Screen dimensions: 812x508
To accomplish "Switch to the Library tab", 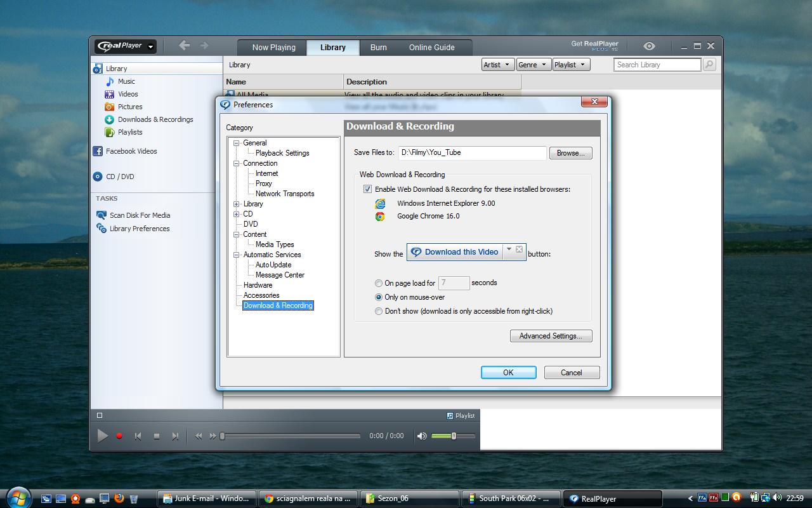I will (333, 48).
